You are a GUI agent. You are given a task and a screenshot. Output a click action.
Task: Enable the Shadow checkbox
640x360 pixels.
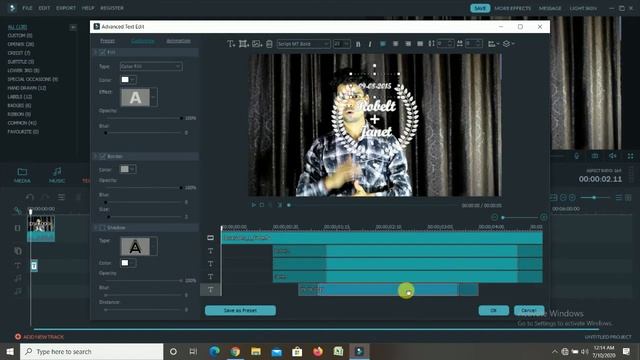102,228
